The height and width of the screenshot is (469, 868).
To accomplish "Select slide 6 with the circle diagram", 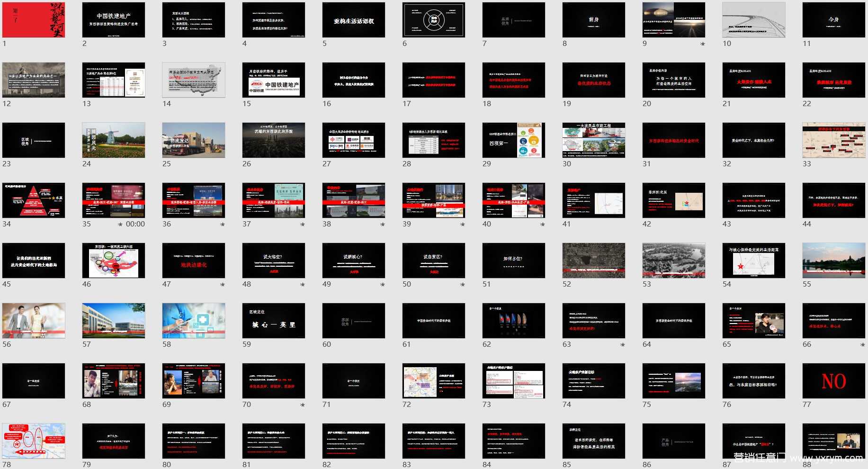I will point(434,20).
